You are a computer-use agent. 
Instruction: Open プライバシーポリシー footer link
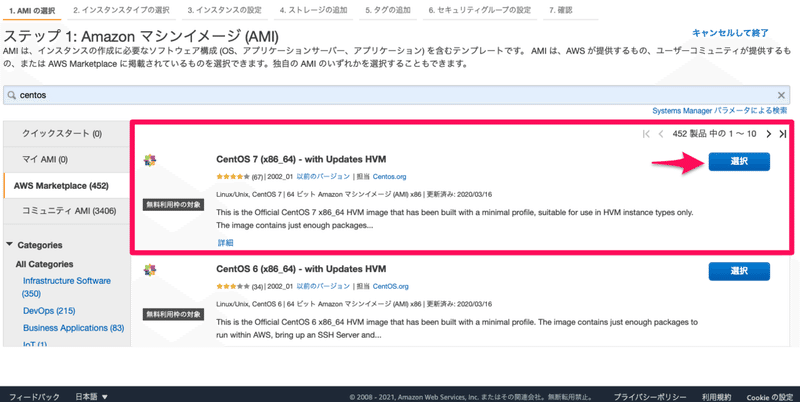pos(649,397)
